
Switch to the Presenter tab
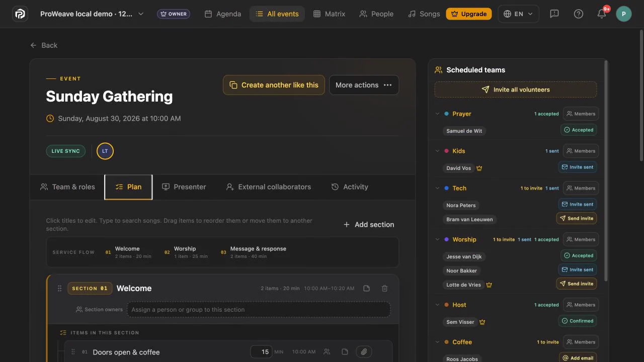[x=184, y=187]
